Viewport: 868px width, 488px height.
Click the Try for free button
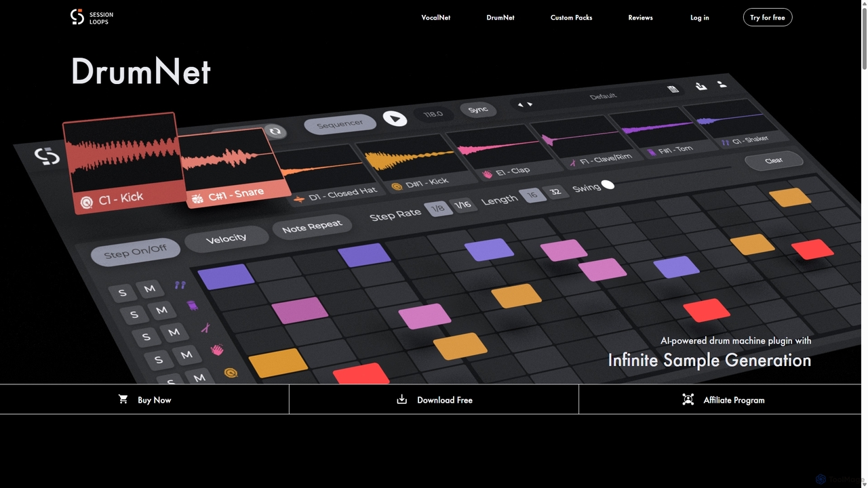pos(768,18)
